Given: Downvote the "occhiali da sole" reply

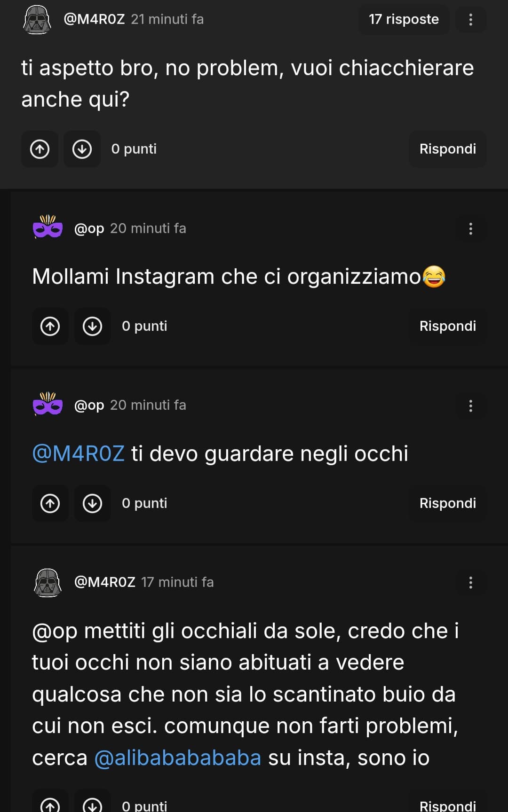Looking at the screenshot, I should (x=93, y=804).
